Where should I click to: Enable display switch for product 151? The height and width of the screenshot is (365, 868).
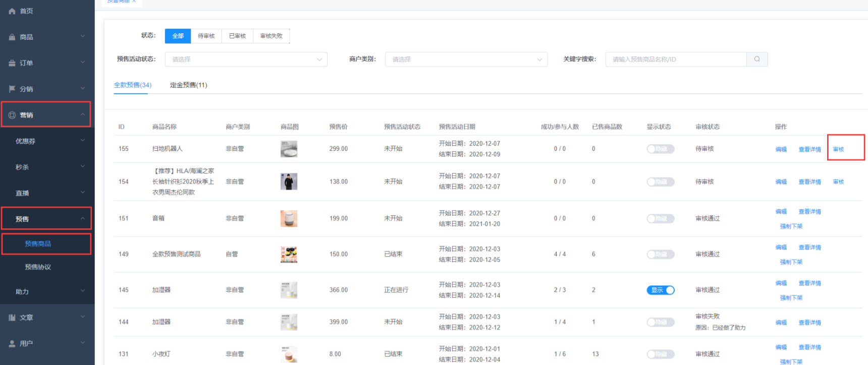point(661,219)
